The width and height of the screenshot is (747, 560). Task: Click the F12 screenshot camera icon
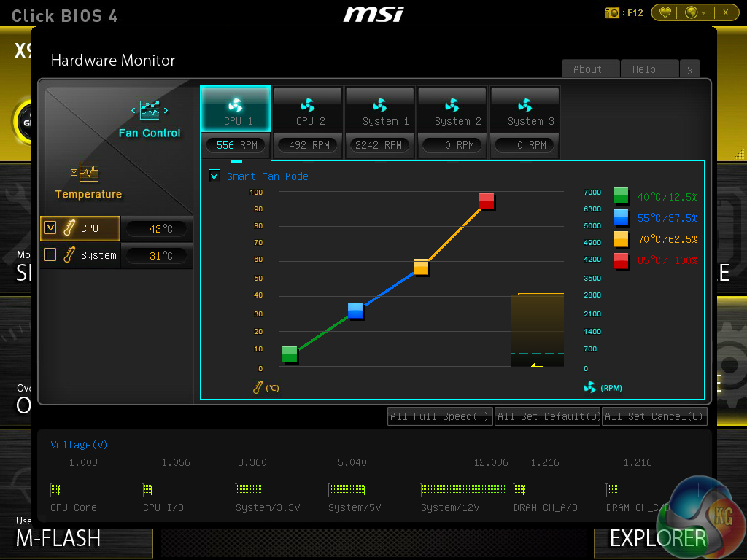[x=612, y=13]
